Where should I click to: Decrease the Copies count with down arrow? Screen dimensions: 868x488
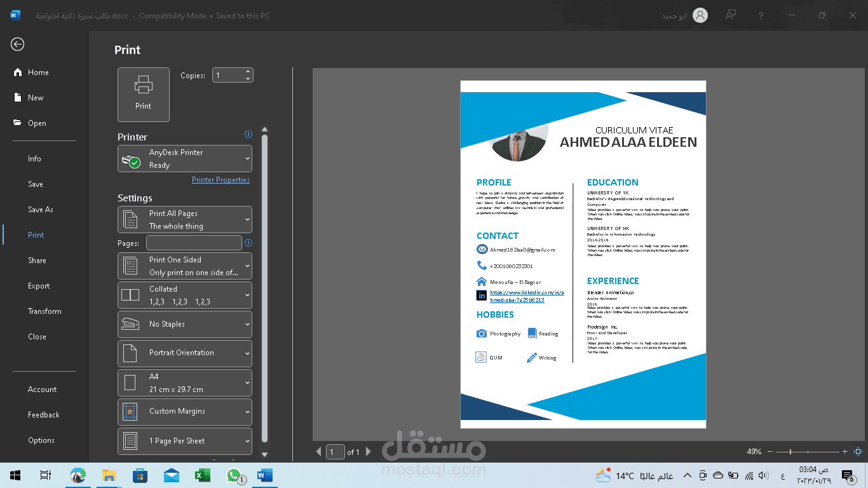[248, 79]
